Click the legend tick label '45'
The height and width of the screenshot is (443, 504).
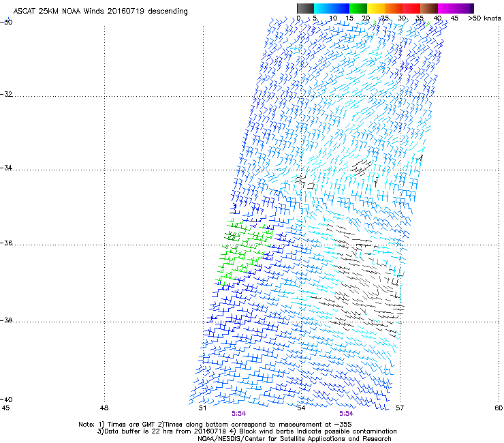(454, 18)
